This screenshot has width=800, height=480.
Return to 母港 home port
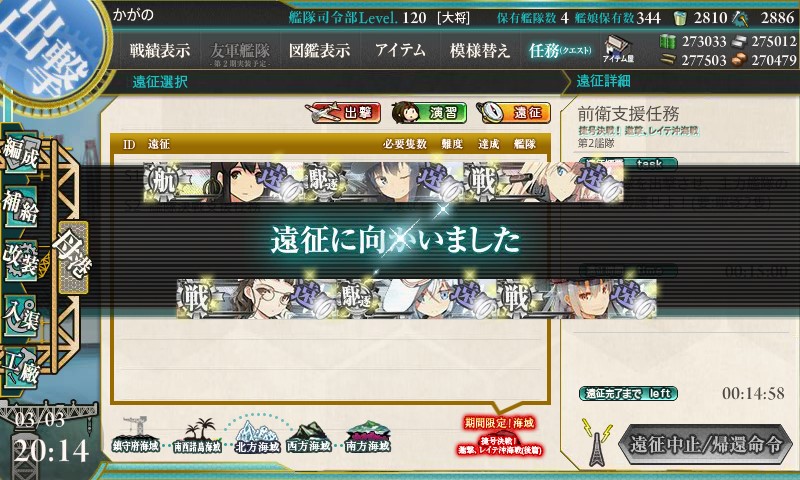click(x=72, y=257)
